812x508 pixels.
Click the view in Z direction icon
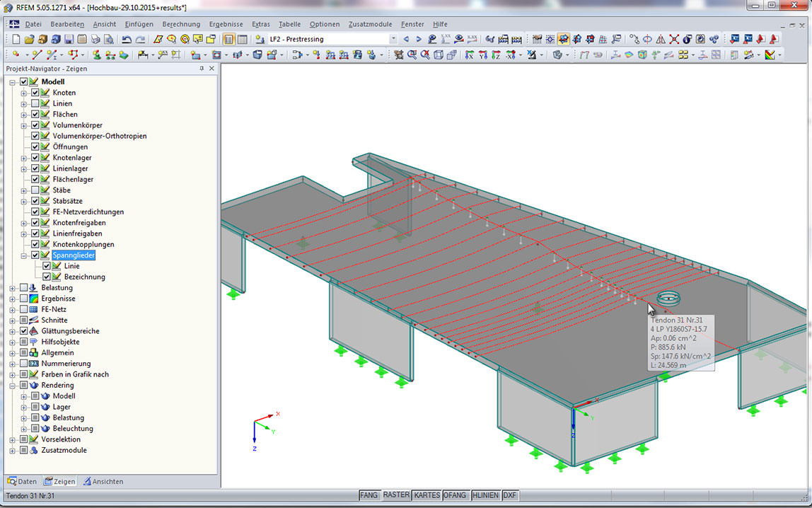(496, 55)
